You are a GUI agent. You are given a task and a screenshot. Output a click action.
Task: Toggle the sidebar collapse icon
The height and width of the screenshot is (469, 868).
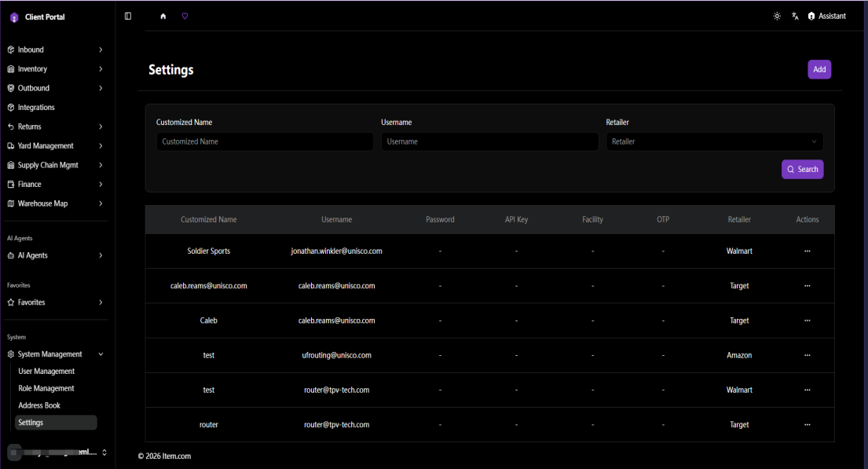coord(128,16)
